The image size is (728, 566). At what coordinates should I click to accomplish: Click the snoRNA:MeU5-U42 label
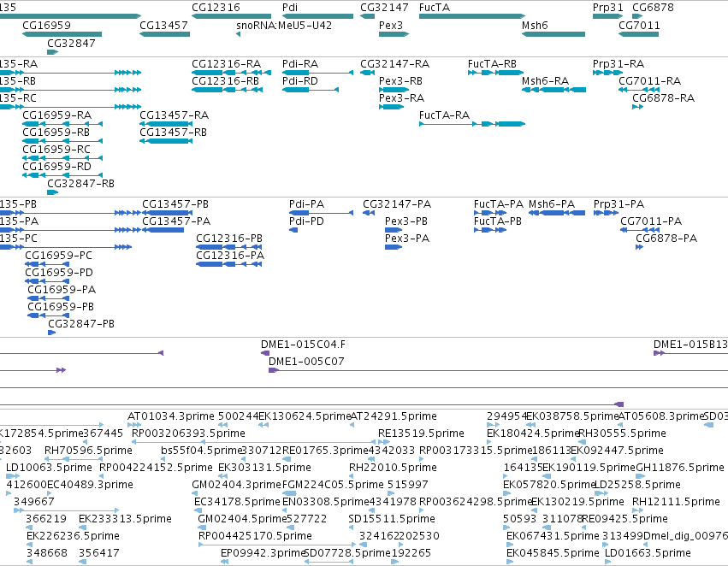284,25
